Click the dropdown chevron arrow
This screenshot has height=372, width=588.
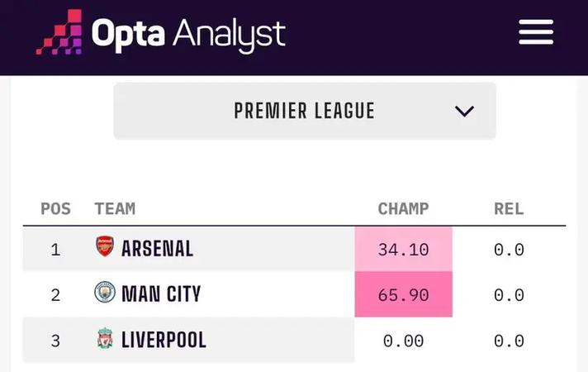(464, 111)
